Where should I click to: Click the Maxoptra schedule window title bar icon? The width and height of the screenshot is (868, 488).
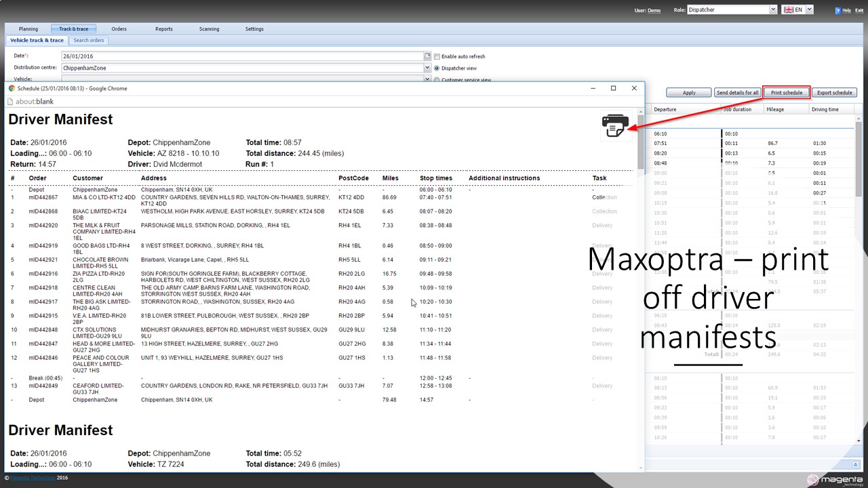[x=12, y=88]
